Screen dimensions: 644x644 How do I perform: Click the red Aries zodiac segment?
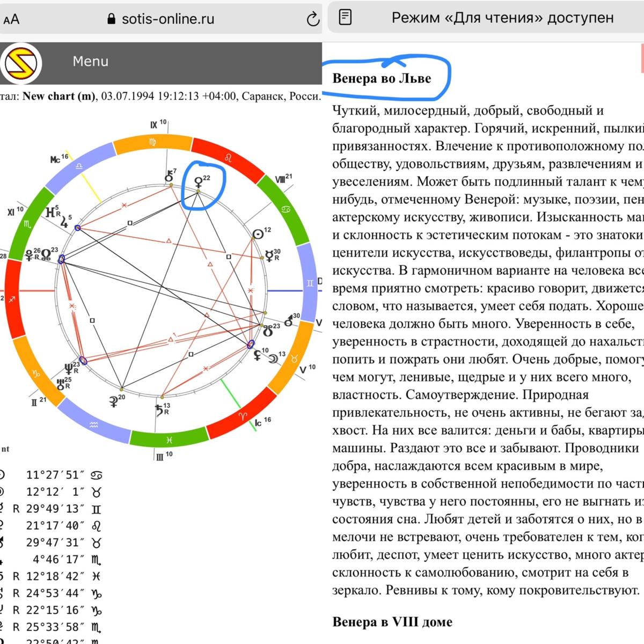pos(243,415)
